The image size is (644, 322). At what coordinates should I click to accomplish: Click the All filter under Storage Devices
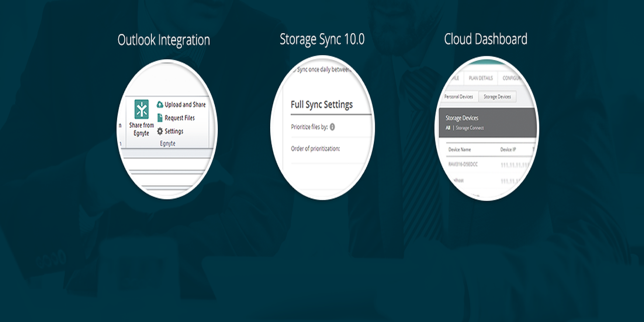[448, 128]
